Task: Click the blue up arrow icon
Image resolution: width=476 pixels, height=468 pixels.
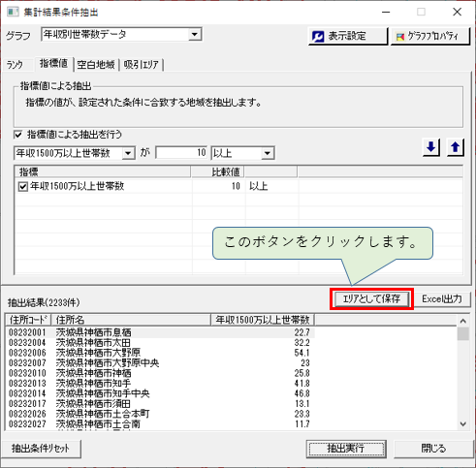Action: point(456,147)
